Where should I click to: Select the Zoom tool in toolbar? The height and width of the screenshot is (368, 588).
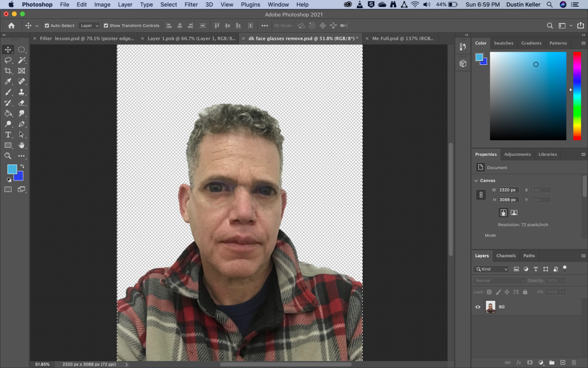tap(8, 156)
